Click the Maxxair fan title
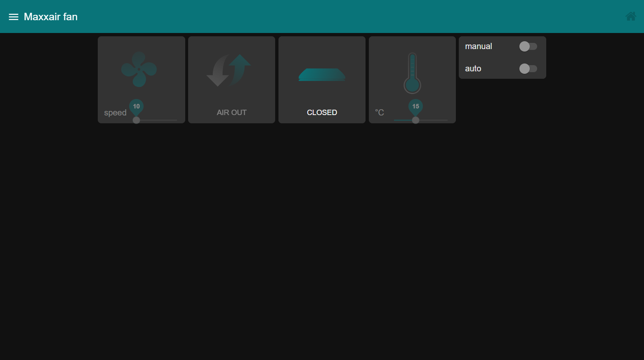 click(x=51, y=17)
